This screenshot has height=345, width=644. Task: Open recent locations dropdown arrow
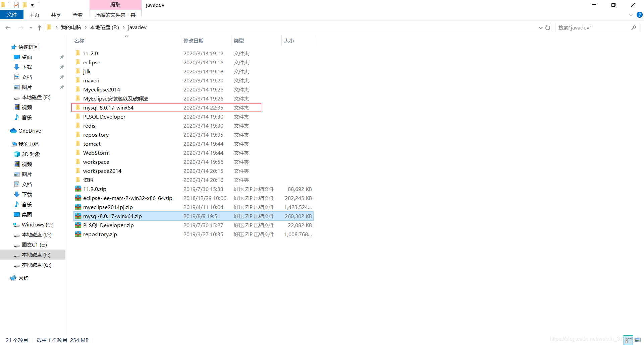click(31, 28)
